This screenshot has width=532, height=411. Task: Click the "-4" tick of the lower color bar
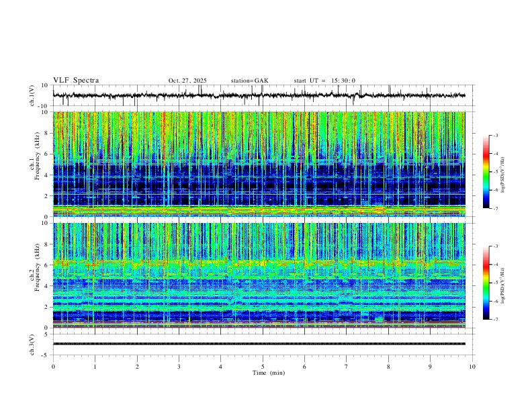tap(495, 265)
